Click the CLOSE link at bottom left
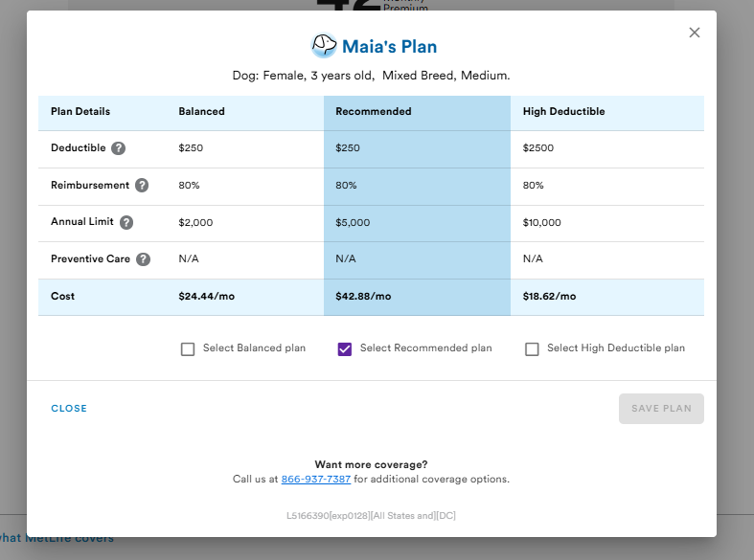 coord(69,409)
